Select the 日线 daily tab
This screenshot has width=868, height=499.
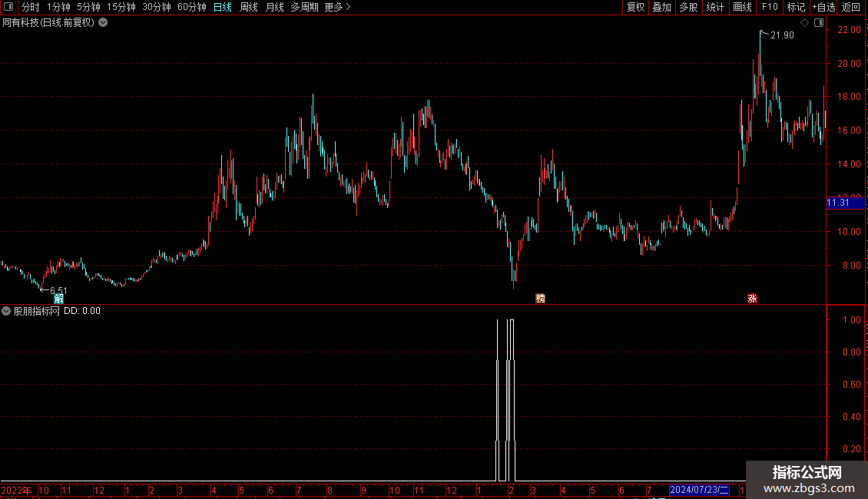point(223,7)
